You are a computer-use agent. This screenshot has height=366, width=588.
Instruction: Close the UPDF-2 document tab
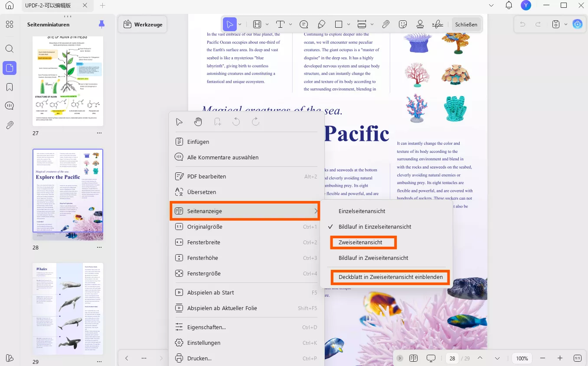coord(84,6)
